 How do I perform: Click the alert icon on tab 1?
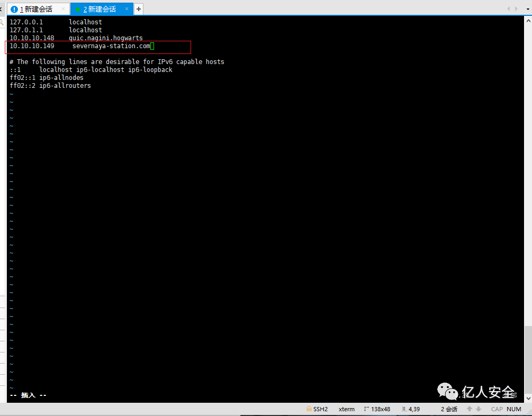(x=14, y=9)
